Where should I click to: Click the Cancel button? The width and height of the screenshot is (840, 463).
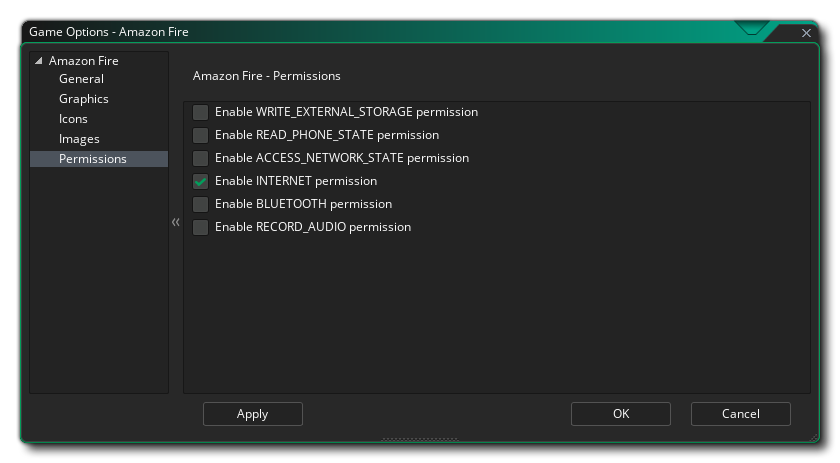pos(741,414)
